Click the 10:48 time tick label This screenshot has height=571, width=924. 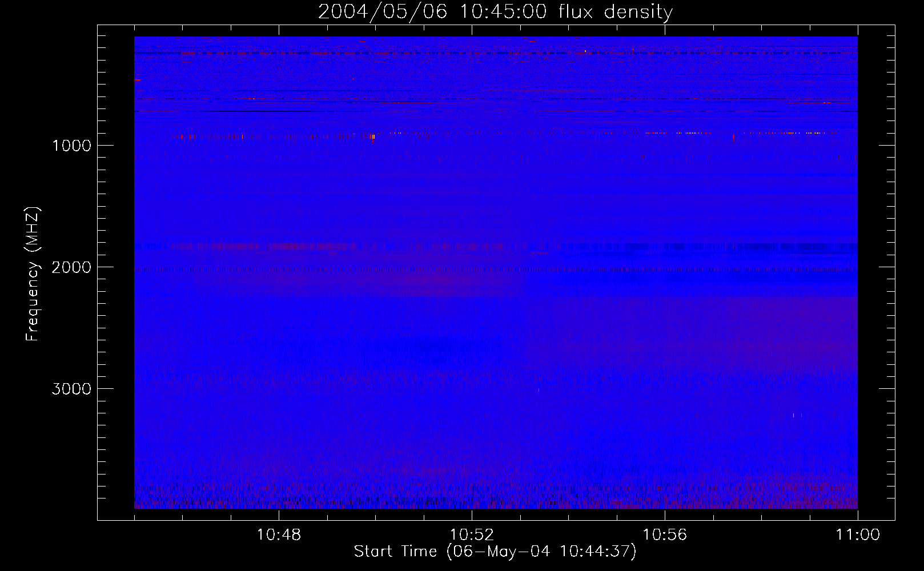pos(279,535)
